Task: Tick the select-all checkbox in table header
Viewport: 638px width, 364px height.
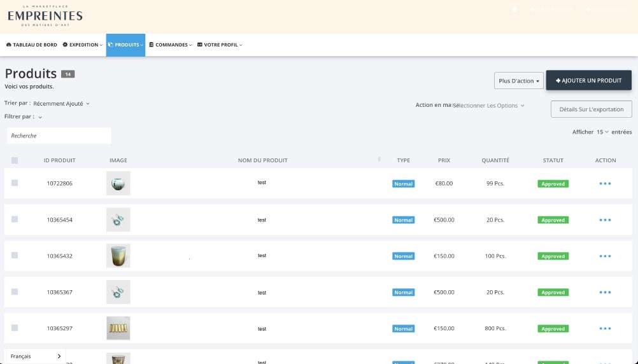Action: pyautogui.click(x=15, y=160)
